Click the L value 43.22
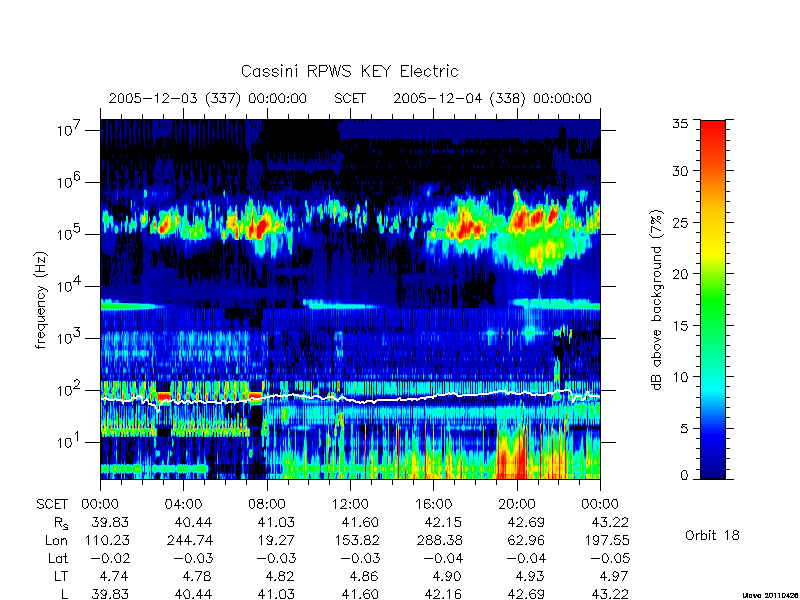Screen dimensions: 800x600 pyautogui.click(x=609, y=595)
